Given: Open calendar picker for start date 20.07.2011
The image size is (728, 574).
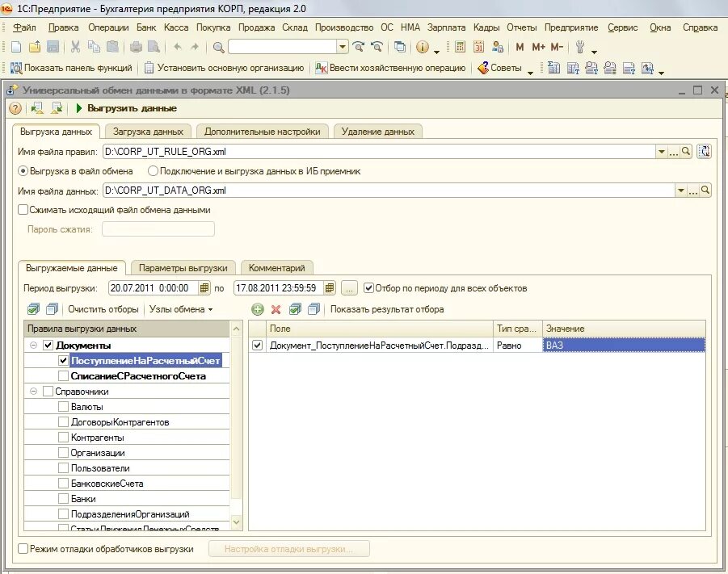Looking at the screenshot, I should coord(204,288).
